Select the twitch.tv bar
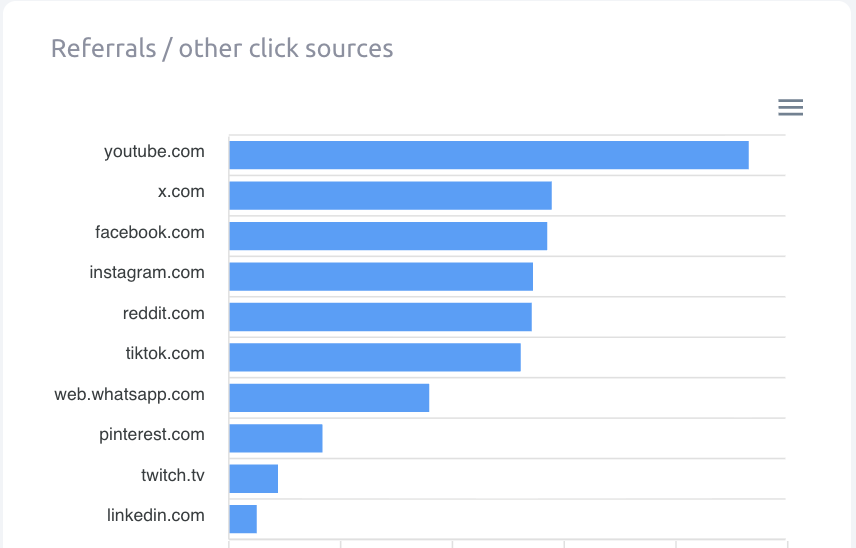This screenshot has width=856, height=548. 253,479
